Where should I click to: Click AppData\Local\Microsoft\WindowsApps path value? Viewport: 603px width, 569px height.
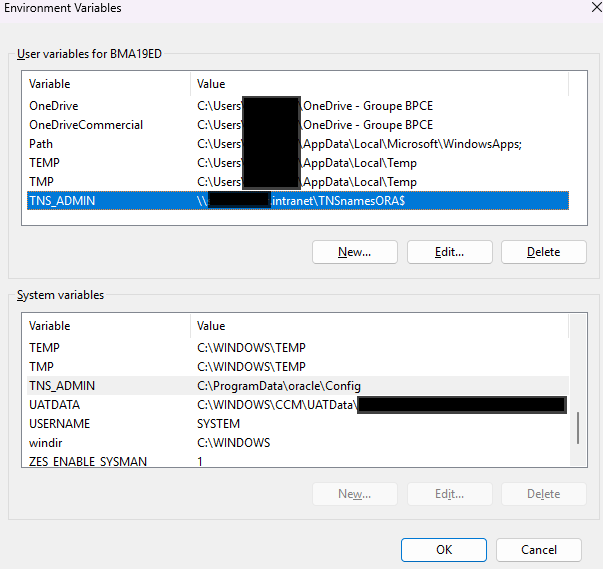click(x=412, y=144)
